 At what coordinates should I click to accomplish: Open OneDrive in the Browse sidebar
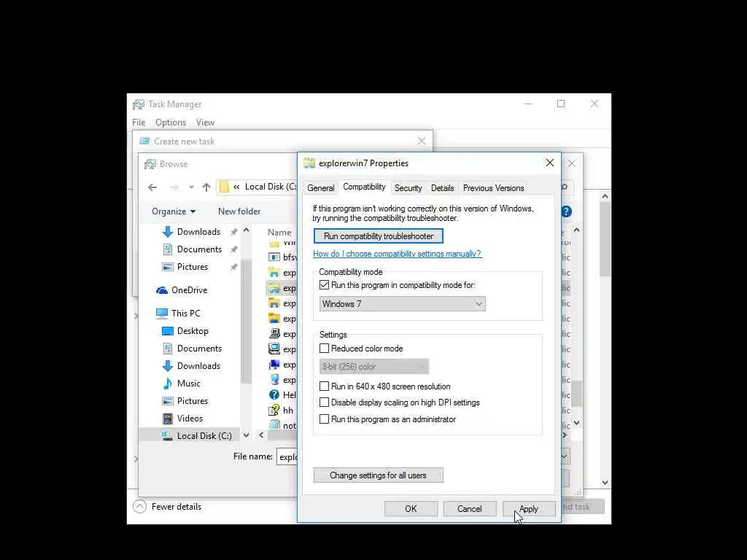182,290
